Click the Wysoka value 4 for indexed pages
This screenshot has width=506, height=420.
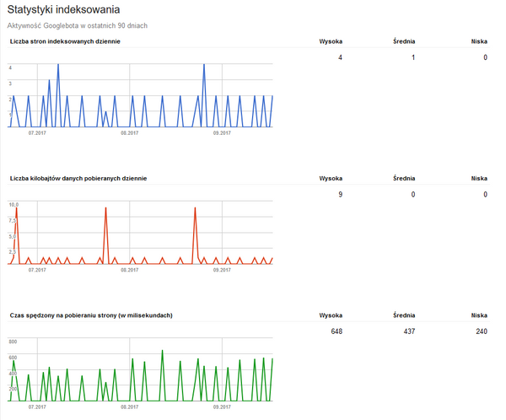pyautogui.click(x=340, y=57)
